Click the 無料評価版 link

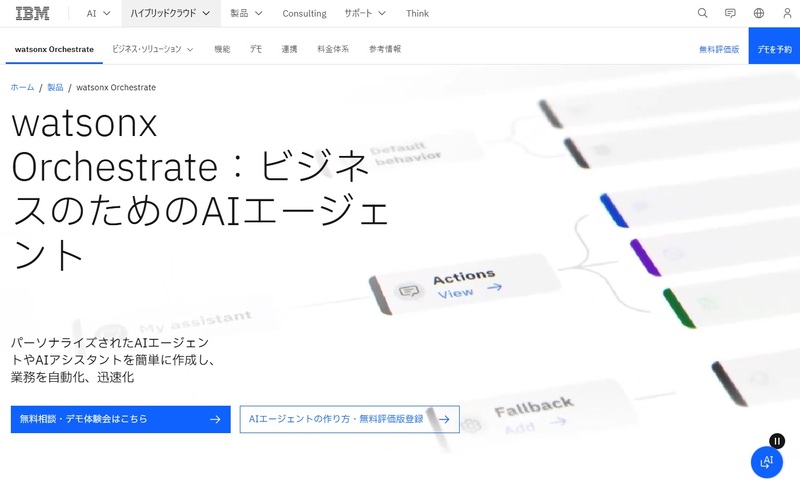719,49
